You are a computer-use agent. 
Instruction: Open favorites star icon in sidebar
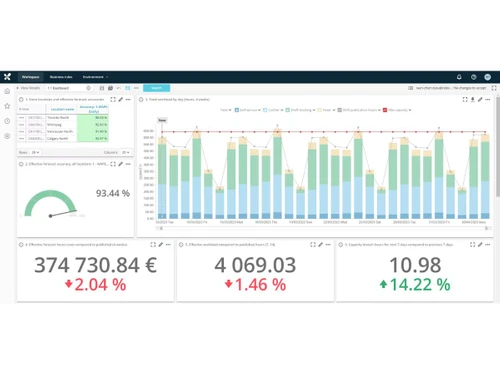(7, 106)
